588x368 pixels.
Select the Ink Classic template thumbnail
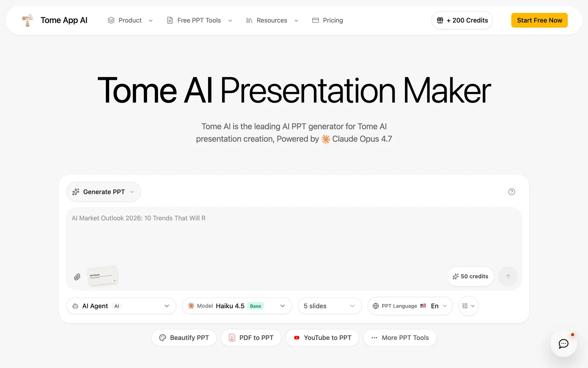point(103,276)
